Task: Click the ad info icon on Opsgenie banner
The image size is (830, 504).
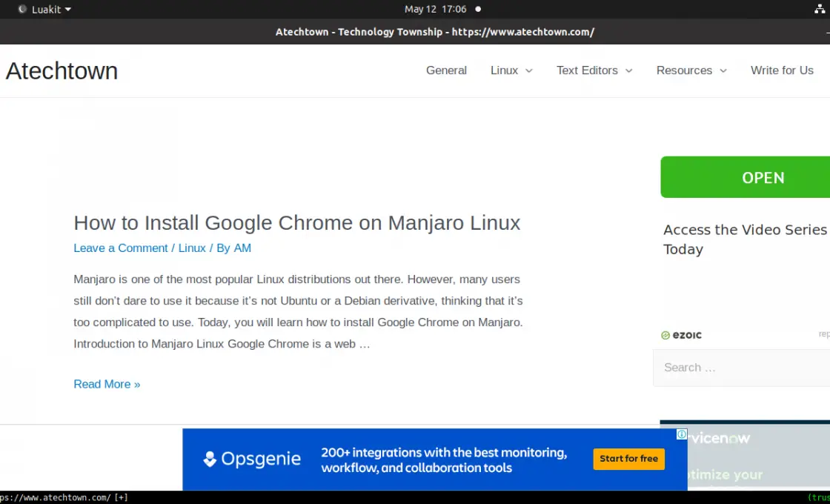Action: tap(682, 434)
